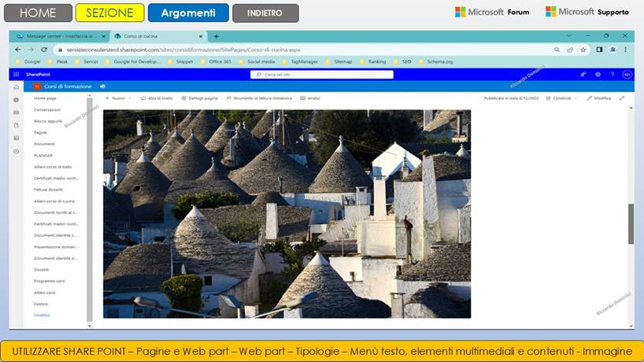Click the Teams icon next to site title
Image resolution: width=644 pixels, height=362 pixels.
(x=102, y=87)
